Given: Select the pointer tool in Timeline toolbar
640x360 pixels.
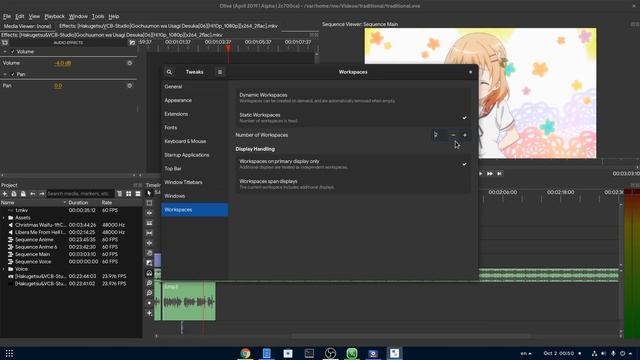Looking at the screenshot, I should (x=149, y=193).
